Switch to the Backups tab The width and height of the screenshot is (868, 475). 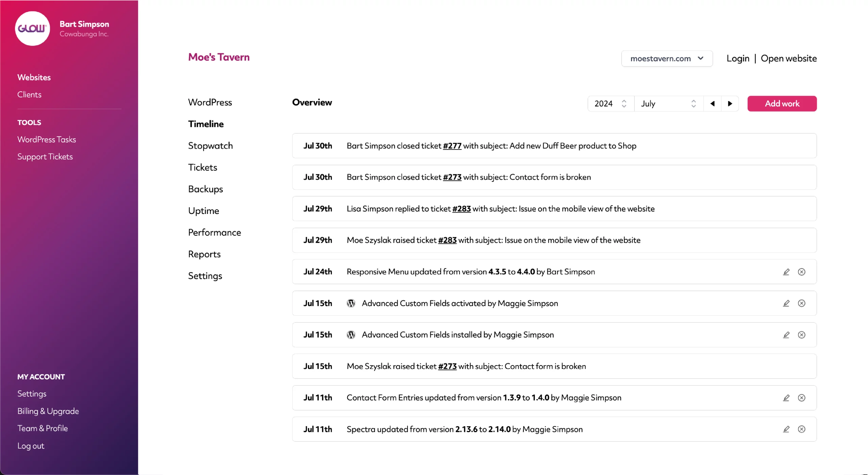click(x=205, y=189)
